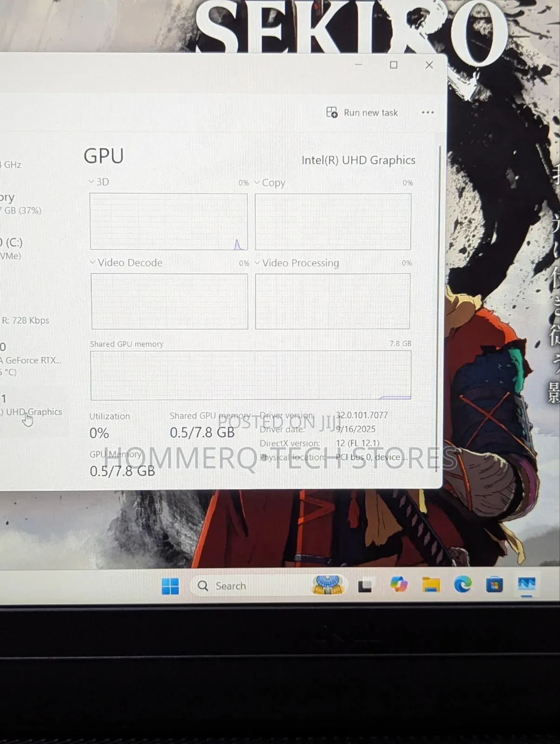560x744 pixels.
Task: Select network entry showing R: 728 Kbps
Action: pos(26,320)
